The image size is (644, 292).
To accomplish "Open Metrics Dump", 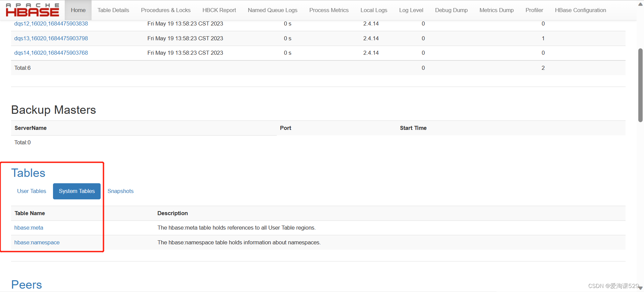I will (x=496, y=10).
